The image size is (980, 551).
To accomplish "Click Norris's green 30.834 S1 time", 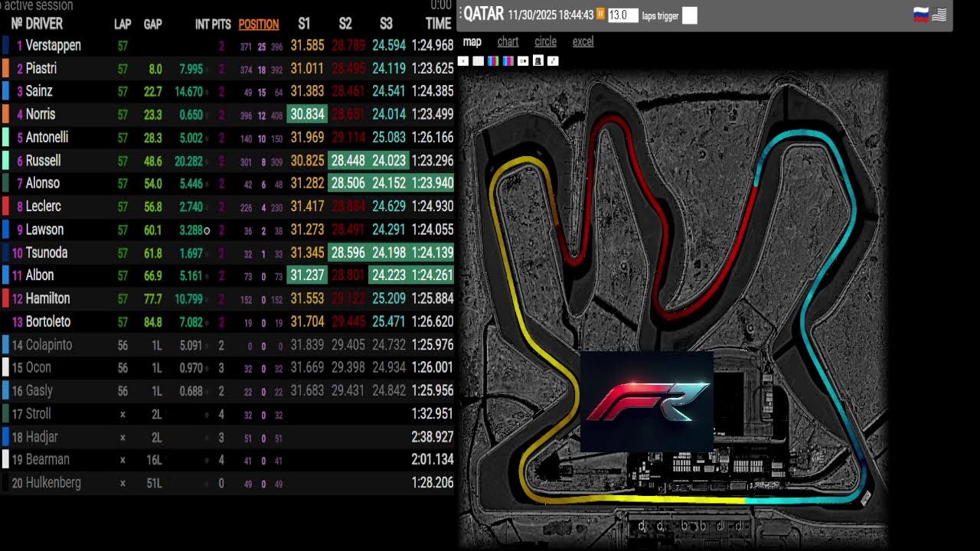I will (307, 114).
